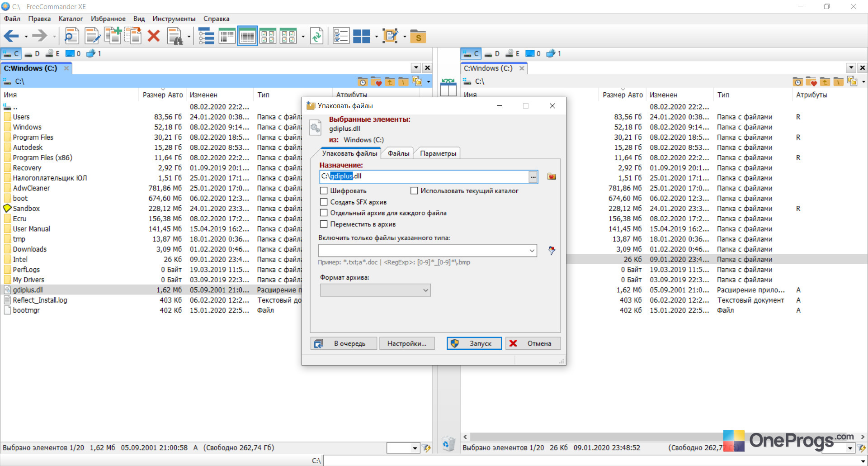Screen dimensions: 868x466
Task: Click the folder S icon in toolbar
Action: pyautogui.click(x=418, y=36)
